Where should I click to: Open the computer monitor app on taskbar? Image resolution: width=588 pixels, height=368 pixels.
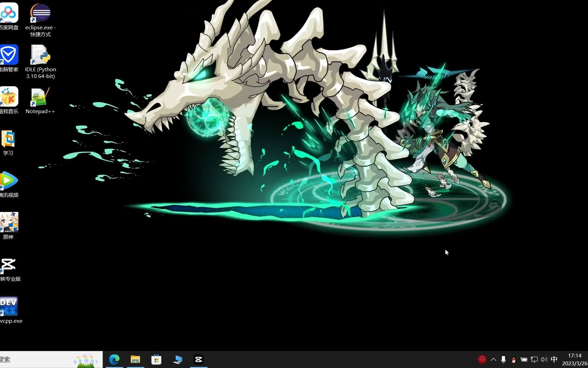[178, 359]
